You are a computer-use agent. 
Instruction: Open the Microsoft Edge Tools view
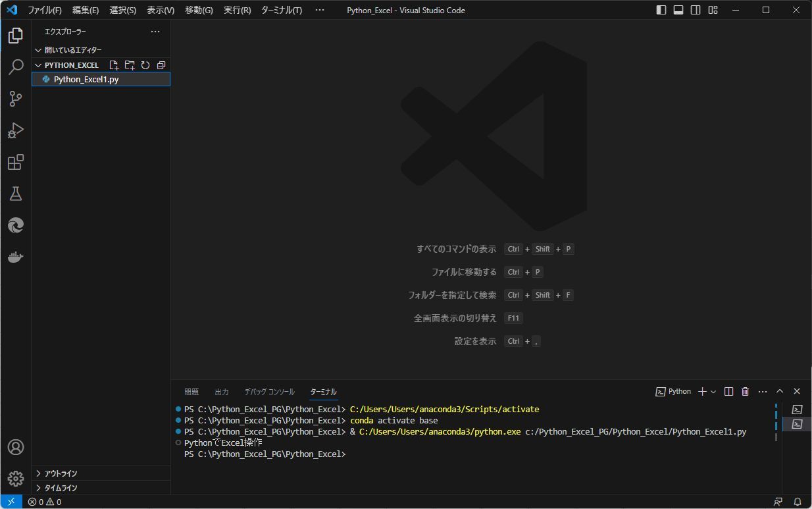[x=16, y=225]
